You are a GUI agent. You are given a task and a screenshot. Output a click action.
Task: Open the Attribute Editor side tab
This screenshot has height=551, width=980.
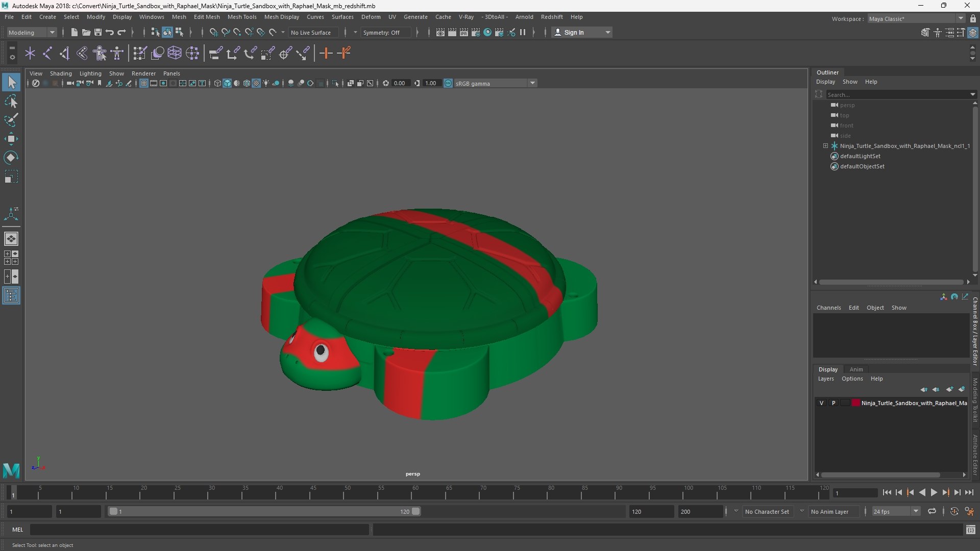coord(975,454)
